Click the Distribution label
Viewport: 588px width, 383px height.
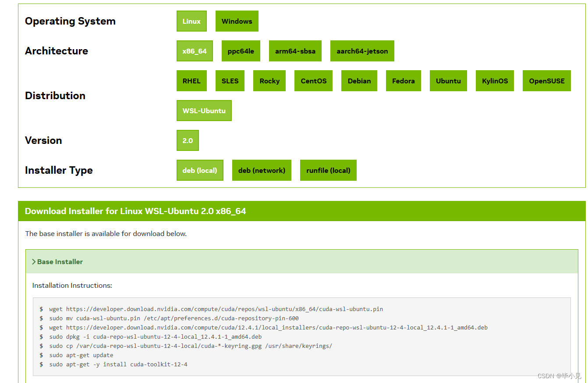point(55,96)
